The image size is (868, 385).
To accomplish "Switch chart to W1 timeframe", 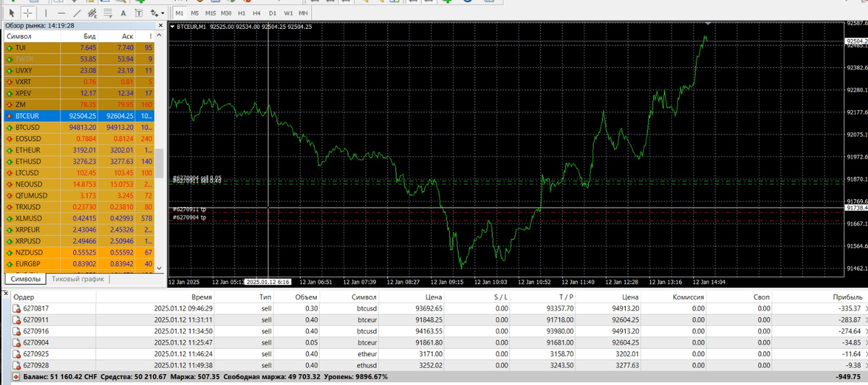I will point(288,13).
